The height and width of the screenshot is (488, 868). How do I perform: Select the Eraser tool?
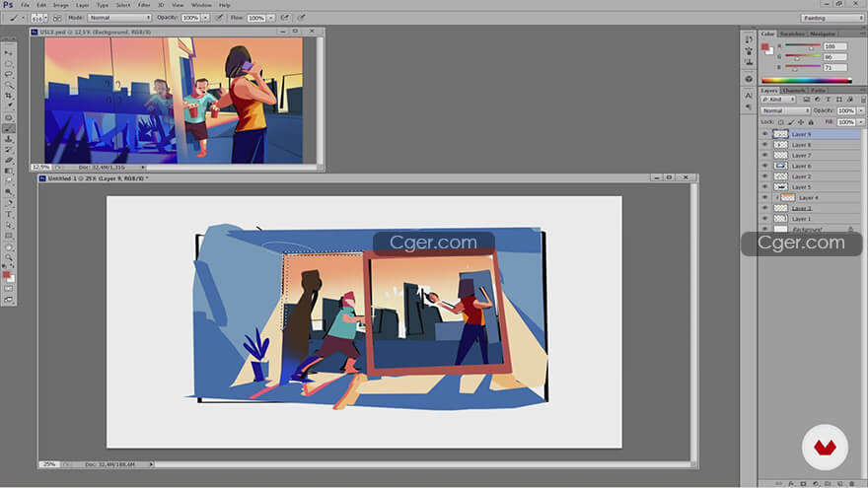tap(8, 161)
